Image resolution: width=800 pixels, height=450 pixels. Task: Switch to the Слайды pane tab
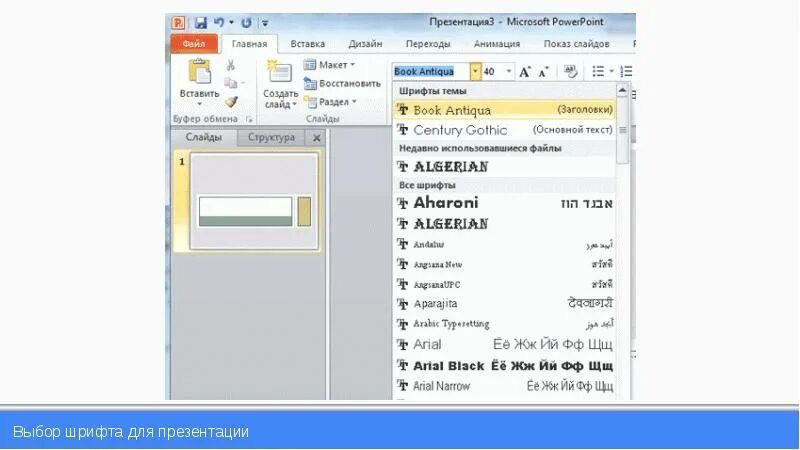click(204, 137)
